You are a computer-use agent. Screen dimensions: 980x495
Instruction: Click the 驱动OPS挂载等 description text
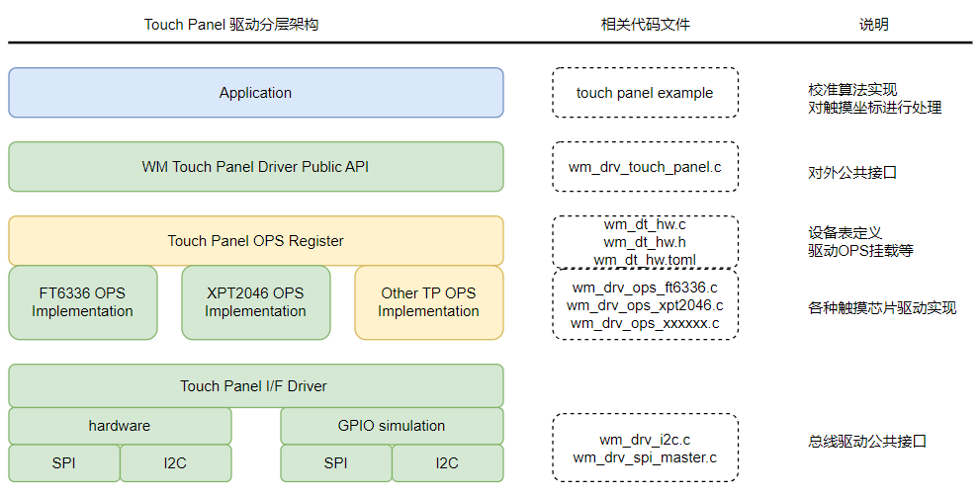[860, 250]
